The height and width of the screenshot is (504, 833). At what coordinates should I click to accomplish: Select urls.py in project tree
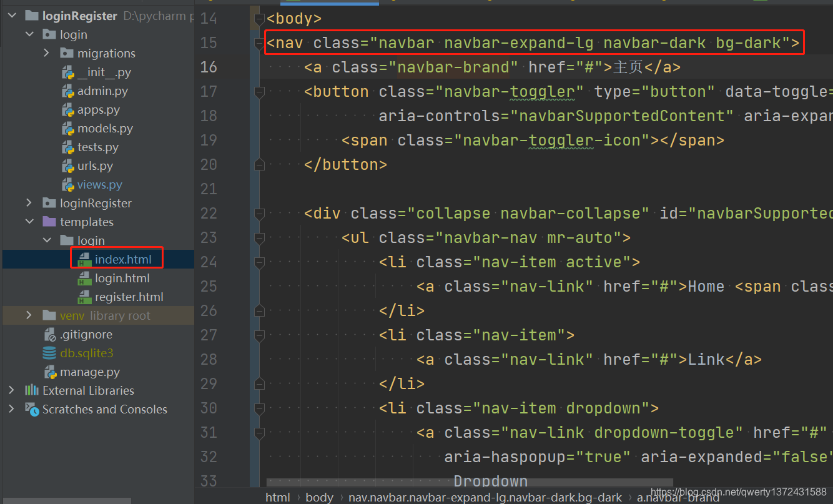click(95, 166)
